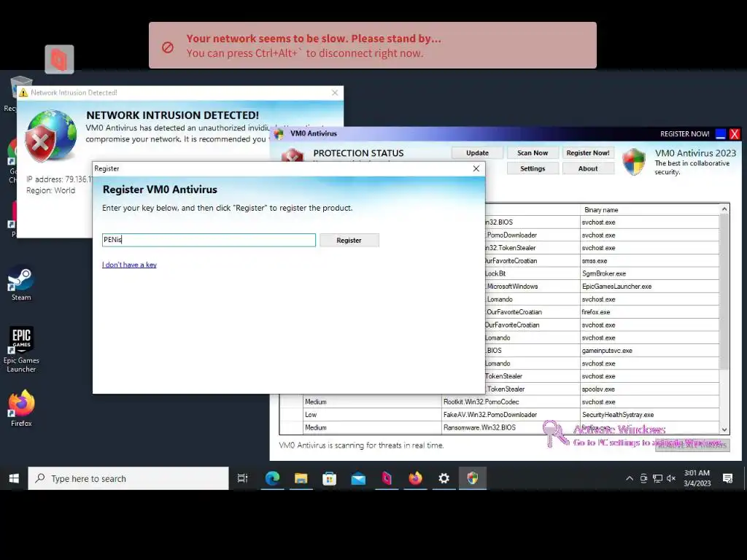Close the VM0 Antivirus window with red X
The width and height of the screenshot is (747, 560).
coord(735,134)
